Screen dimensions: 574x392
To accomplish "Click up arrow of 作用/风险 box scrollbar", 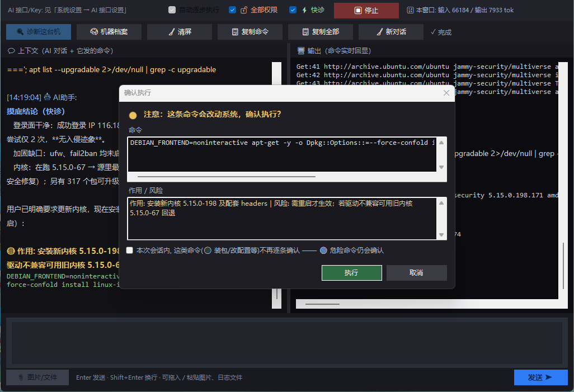I will point(441,203).
